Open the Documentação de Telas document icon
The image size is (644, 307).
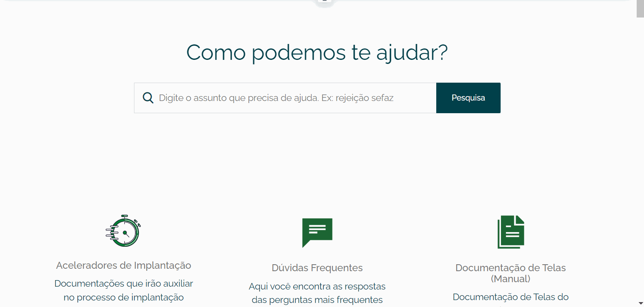click(x=511, y=232)
